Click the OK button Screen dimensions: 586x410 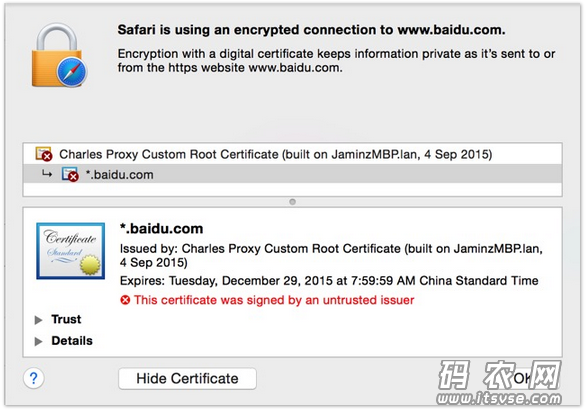523,379
